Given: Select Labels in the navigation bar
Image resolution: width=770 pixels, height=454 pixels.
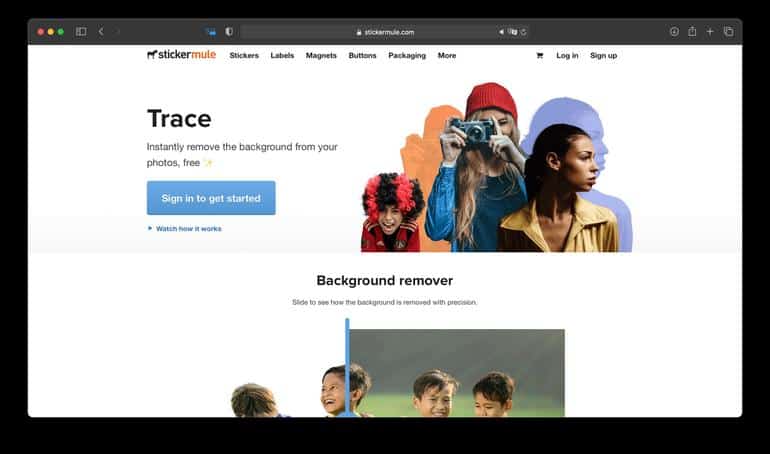Looking at the screenshot, I should pyautogui.click(x=282, y=56).
